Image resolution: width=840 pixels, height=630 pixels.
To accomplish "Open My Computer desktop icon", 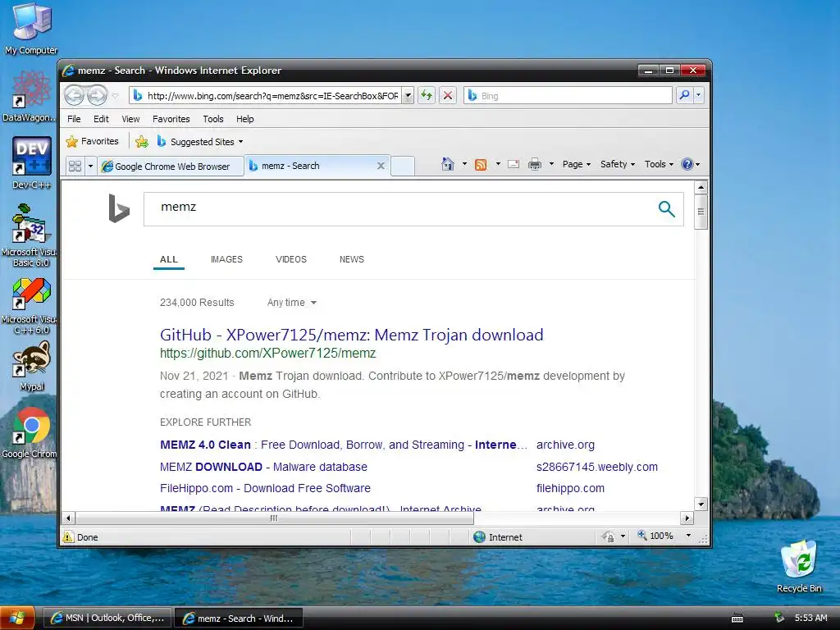I will (x=32, y=29).
